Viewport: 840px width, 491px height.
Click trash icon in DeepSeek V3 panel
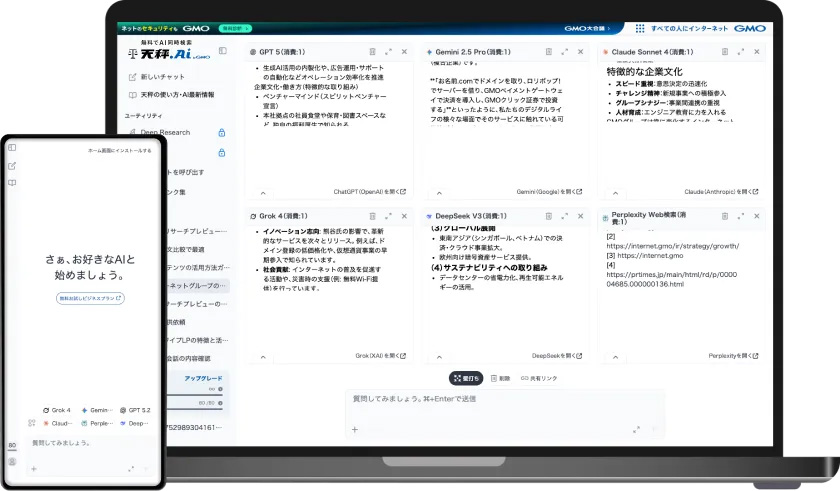click(x=549, y=216)
